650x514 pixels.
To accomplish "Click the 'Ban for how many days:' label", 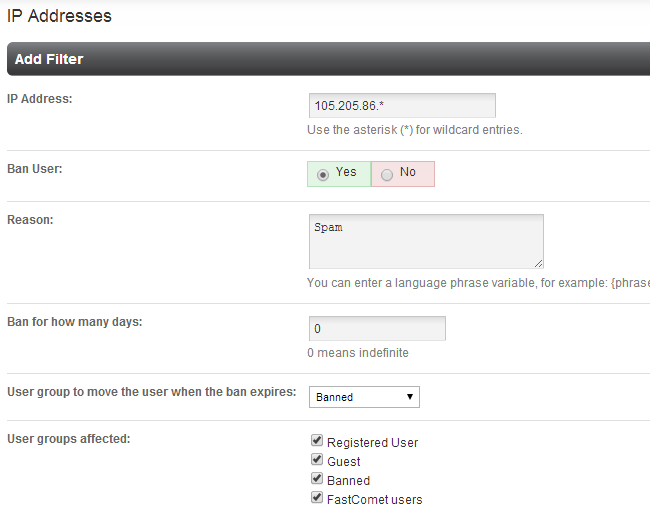I will tap(75, 322).
